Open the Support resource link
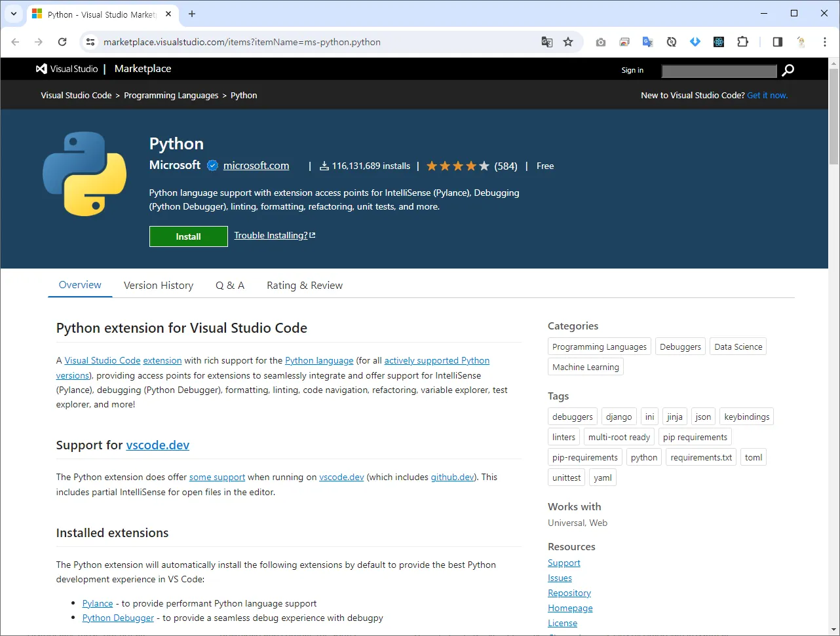Viewport: 840px width, 636px height. tap(564, 563)
